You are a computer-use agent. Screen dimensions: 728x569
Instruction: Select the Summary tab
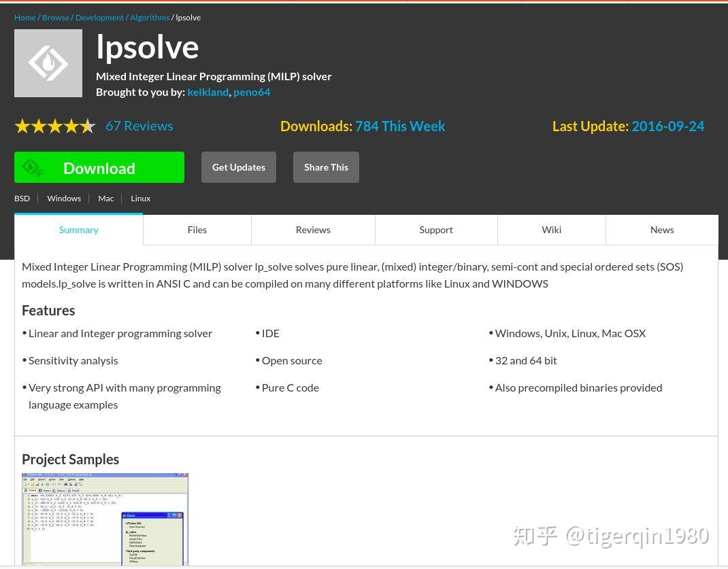(x=78, y=230)
